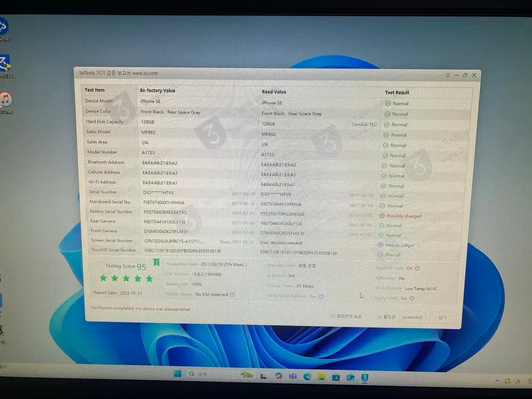Viewport: 532px width, 399px height.
Task: Launch Microsoft Edge from the taskbar
Action: coord(307,377)
